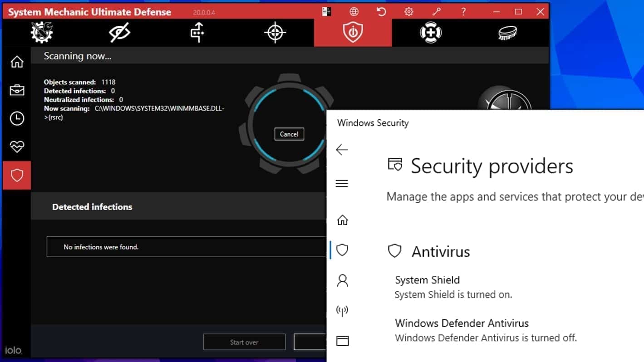
Task: Maximize the System Mechanic window
Action: pos(518,12)
